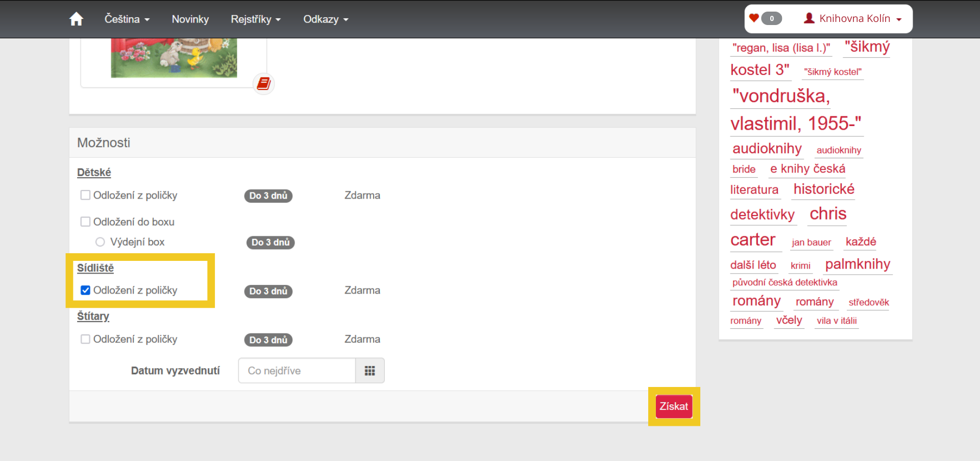Check Odložení z poličky under Štítary

click(x=86, y=339)
